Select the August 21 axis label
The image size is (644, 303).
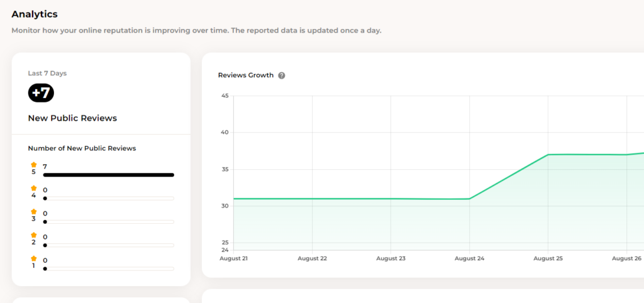tap(233, 258)
